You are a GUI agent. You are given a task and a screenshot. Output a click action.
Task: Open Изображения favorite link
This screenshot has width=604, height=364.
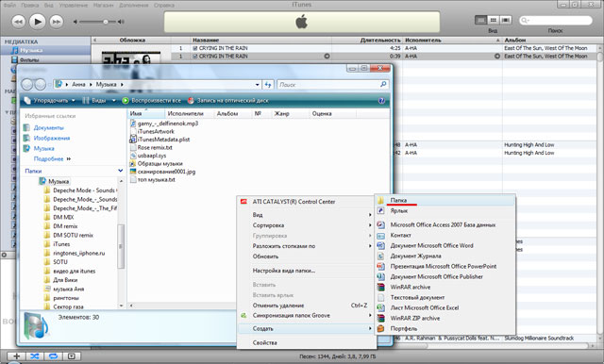pos(52,138)
